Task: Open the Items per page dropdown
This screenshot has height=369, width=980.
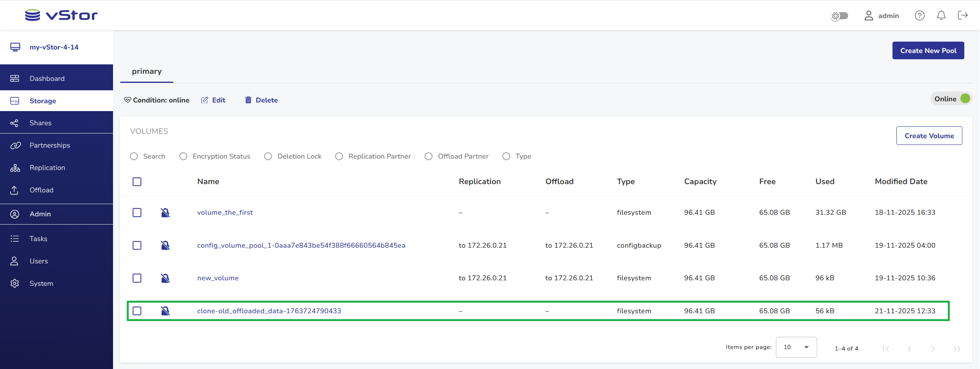Action: click(796, 347)
